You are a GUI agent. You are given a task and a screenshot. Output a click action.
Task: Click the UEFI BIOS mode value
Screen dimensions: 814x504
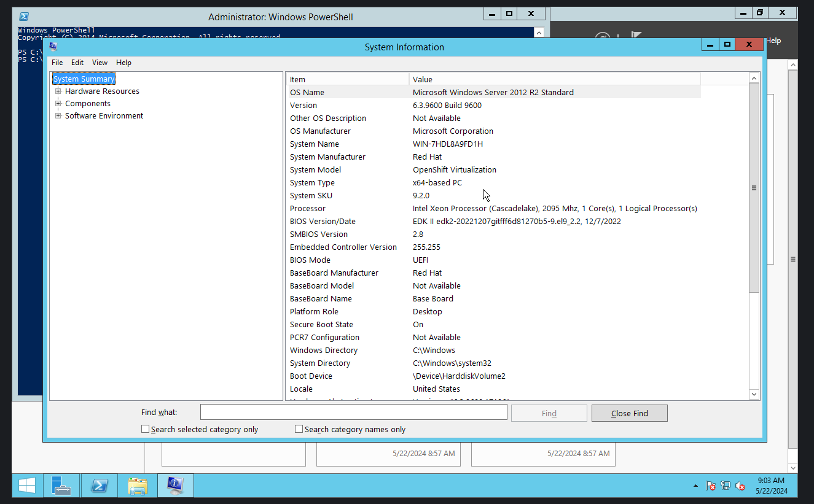point(421,260)
